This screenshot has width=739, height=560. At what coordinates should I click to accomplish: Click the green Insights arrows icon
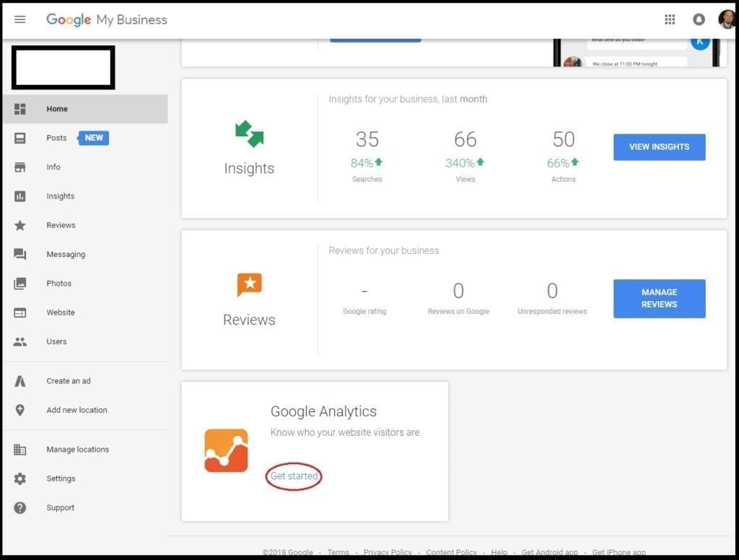(x=249, y=134)
